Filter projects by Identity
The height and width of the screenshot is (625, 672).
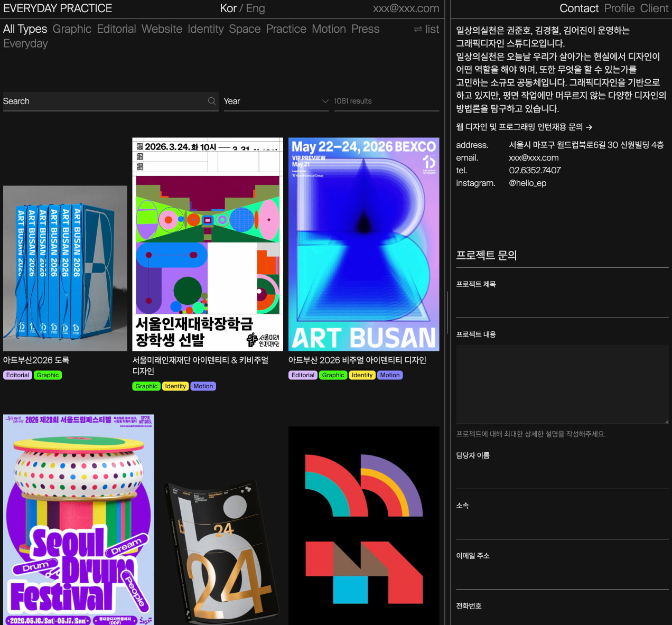(x=206, y=29)
